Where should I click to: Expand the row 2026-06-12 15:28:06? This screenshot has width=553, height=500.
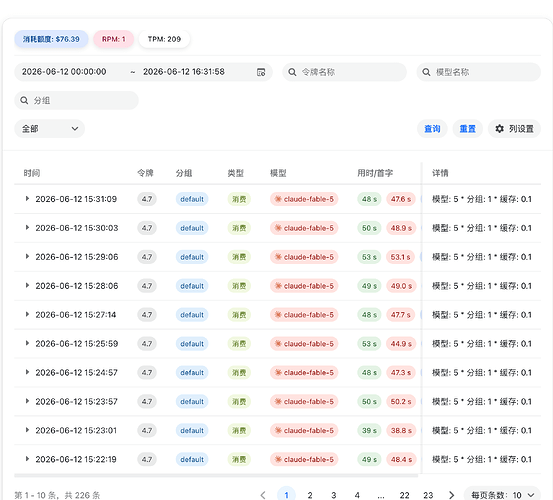click(x=27, y=285)
